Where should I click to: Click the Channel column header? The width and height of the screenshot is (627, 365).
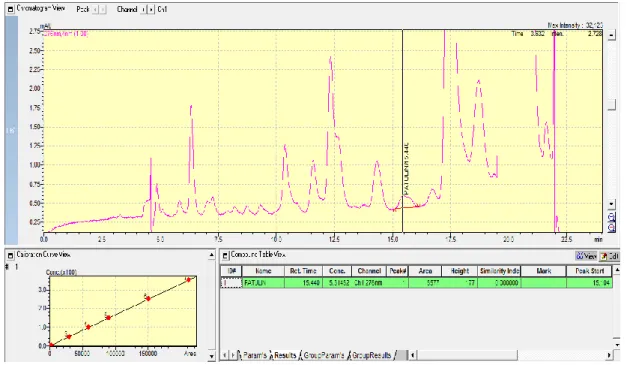tap(369, 271)
